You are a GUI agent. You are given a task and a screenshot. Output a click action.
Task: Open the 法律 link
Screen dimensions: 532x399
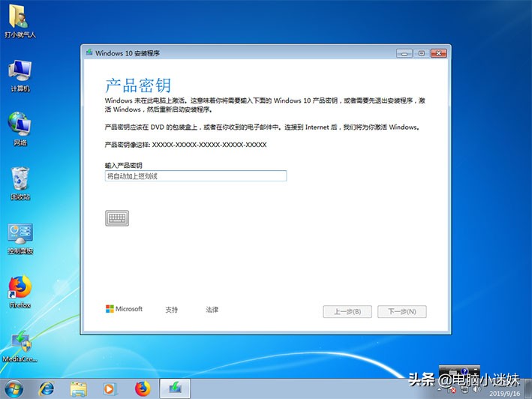tap(212, 310)
